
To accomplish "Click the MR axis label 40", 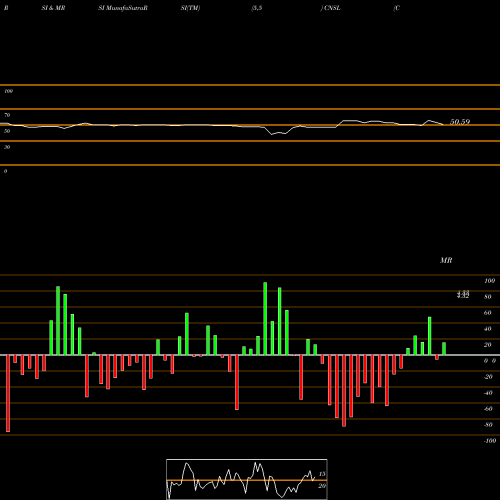I will 488,329.
